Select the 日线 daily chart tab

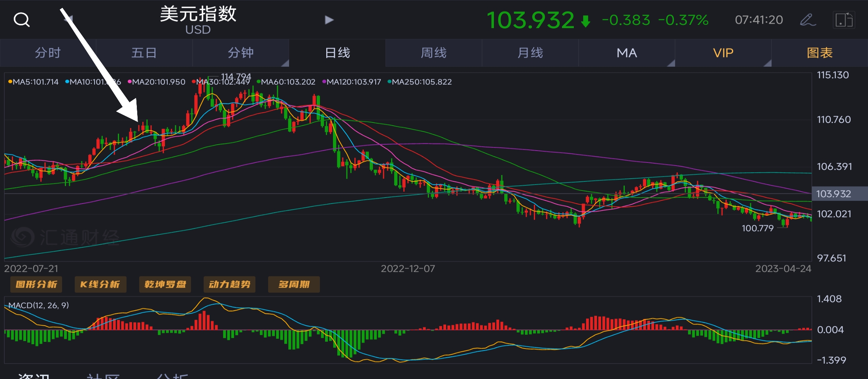click(337, 53)
